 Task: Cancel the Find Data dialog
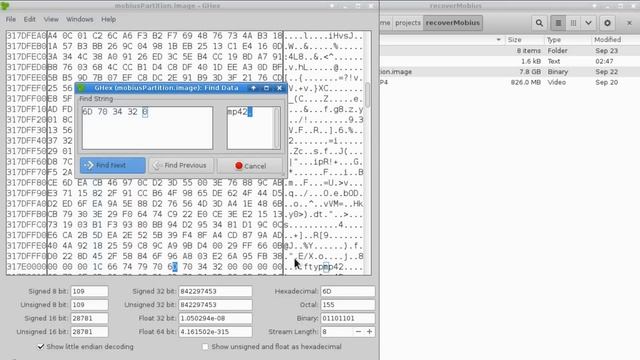click(x=250, y=166)
